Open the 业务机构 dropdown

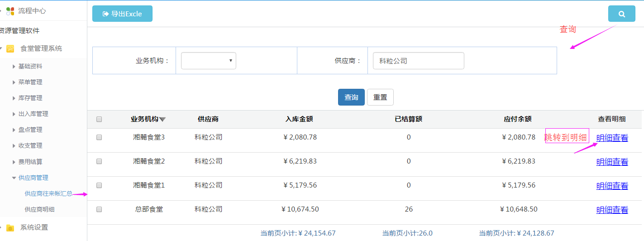(x=208, y=61)
